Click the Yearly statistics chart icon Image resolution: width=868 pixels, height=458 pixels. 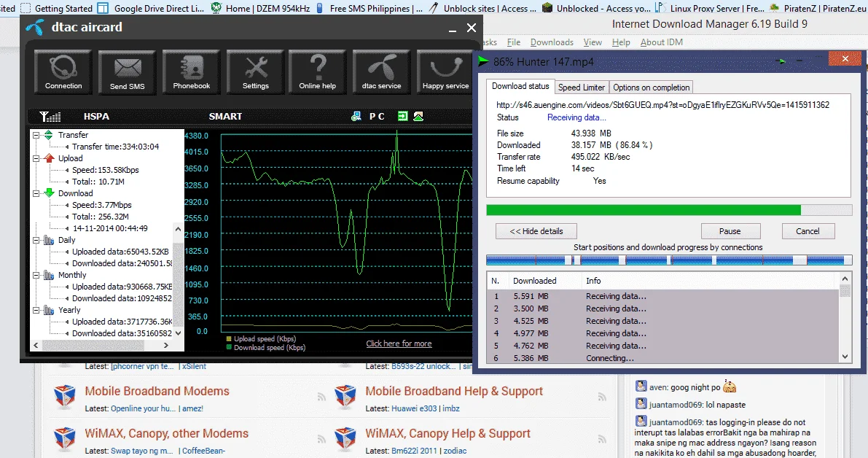click(x=49, y=310)
